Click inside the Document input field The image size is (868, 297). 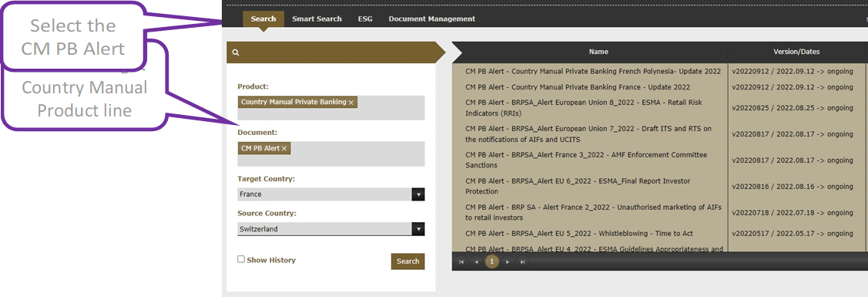tap(331, 154)
